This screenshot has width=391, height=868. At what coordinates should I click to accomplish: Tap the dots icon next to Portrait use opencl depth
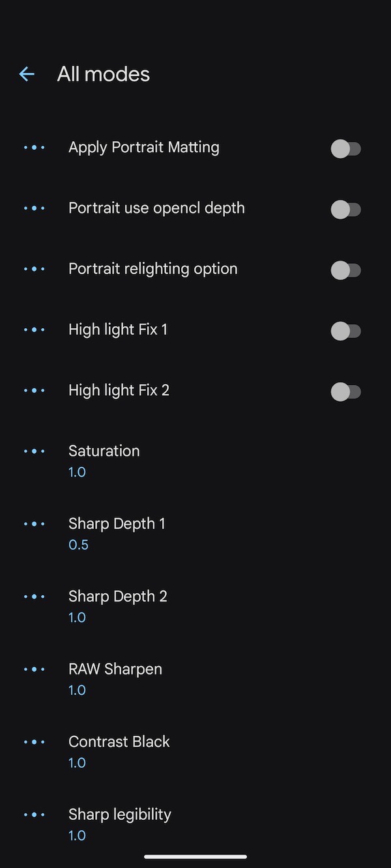pos(34,208)
